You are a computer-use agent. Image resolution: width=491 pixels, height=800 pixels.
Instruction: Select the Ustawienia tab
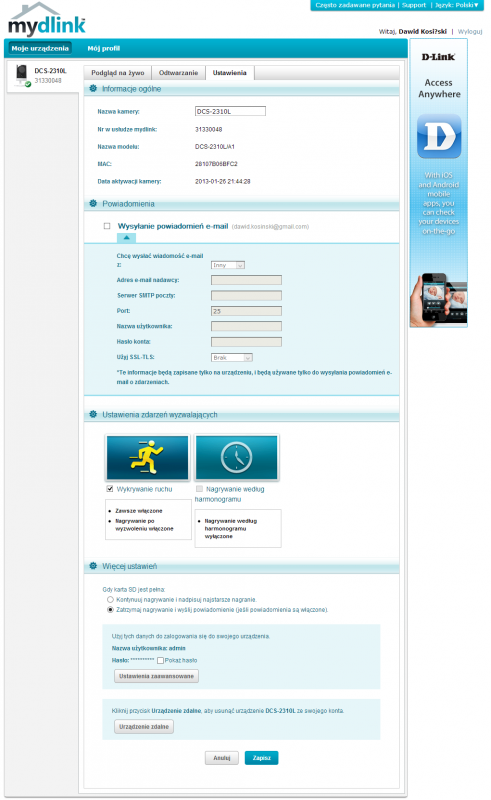click(x=230, y=73)
